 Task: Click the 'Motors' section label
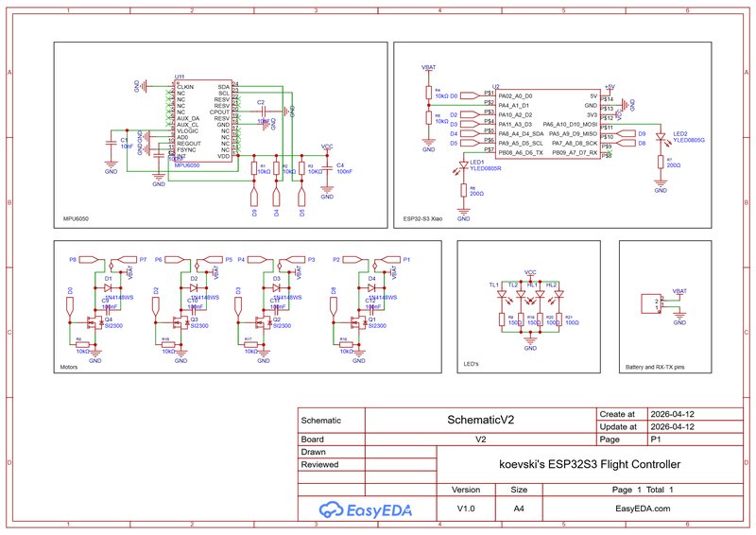coord(68,367)
